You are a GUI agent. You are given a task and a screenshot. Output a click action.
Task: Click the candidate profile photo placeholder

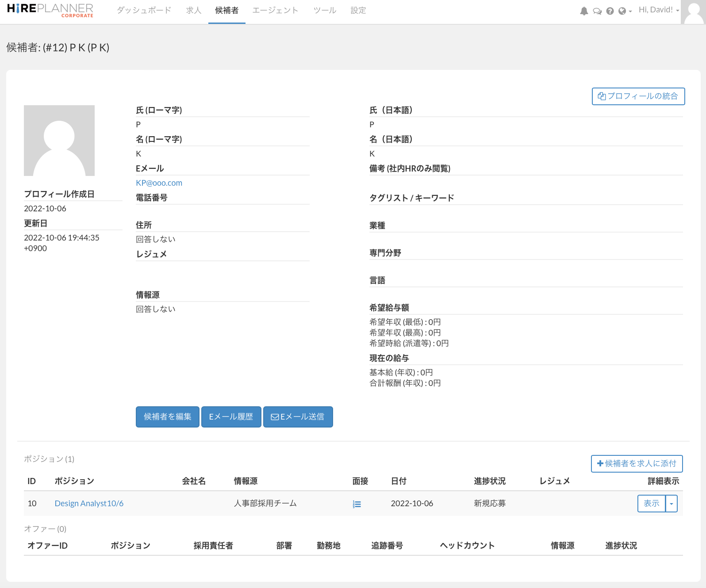click(x=59, y=141)
